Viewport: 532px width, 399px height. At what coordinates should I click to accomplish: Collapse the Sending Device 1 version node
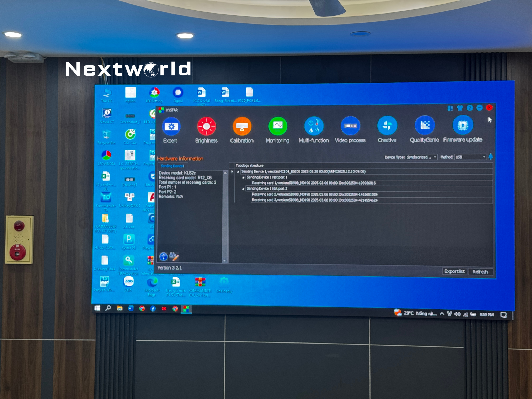point(238,172)
